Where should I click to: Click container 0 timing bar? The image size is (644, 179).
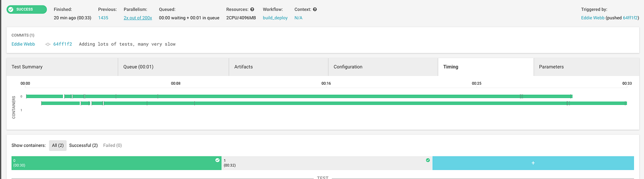pyautogui.click(x=299, y=96)
